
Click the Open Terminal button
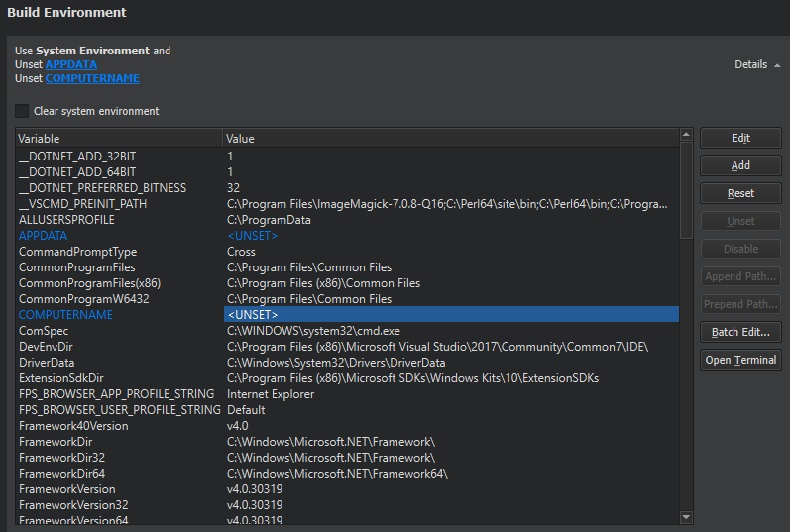[740, 360]
